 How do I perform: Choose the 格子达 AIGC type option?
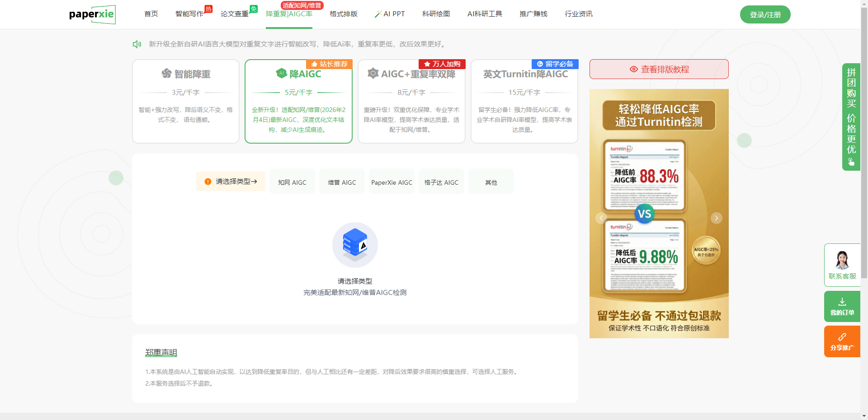(441, 182)
